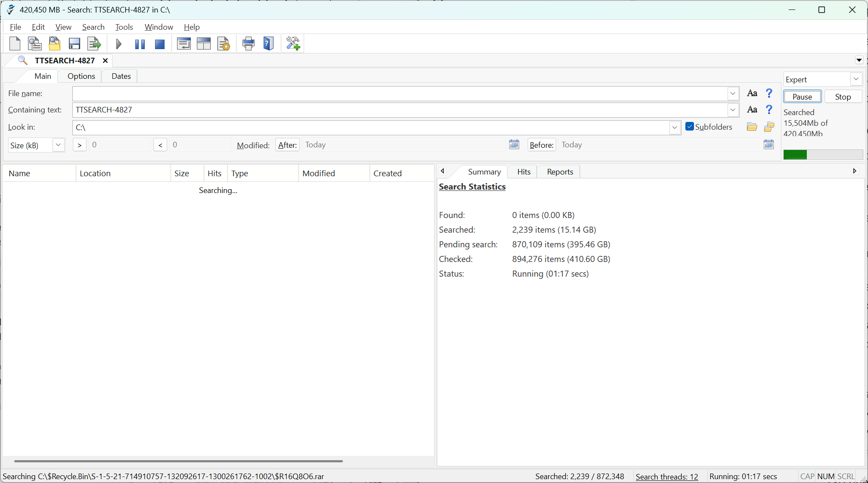
Task: Toggle the After date filter button
Action: (287, 145)
